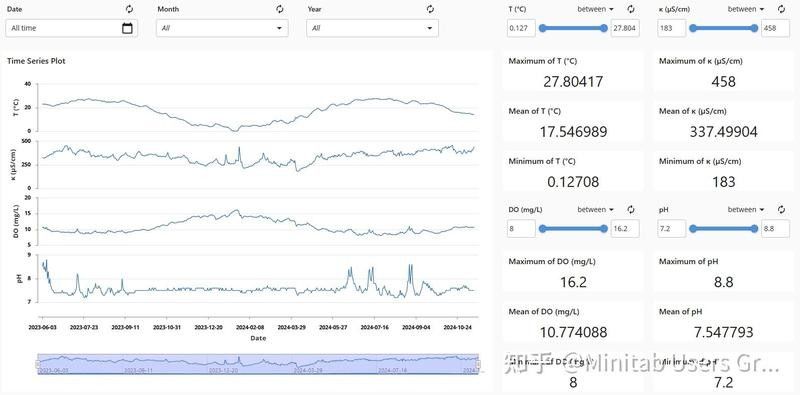Open the Year dropdown
Screen dimensions: 800x395
372,28
